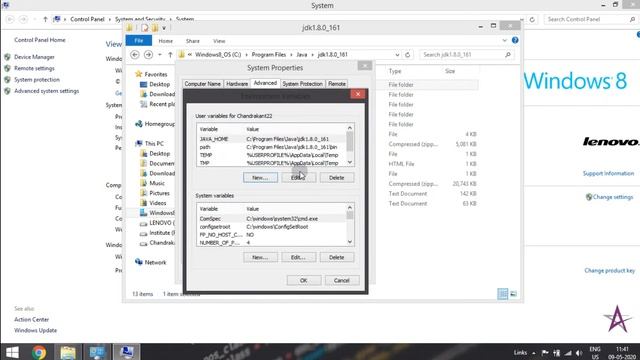Image resolution: width=640 pixels, height=360 pixels.
Task: Click Explorer back arrow icon
Action: [x=135, y=54]
